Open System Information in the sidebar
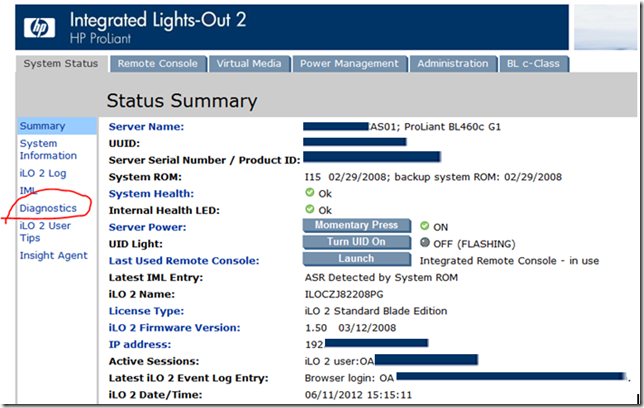Image resolution: width=644 pixels, height=408 pixels. pyautogui.click(x=48, y=150)
